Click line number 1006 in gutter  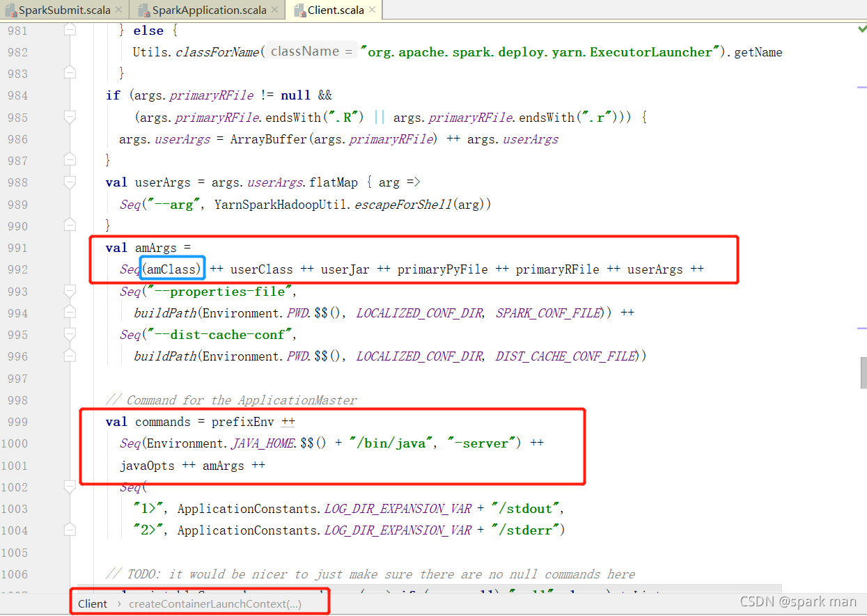(x=15, y=574)
